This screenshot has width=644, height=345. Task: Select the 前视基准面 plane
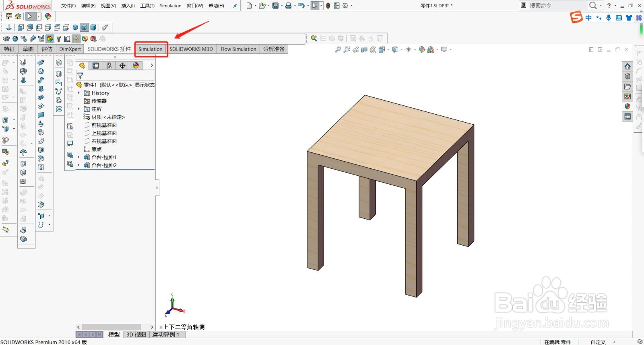pyautogui.click(x=100, y=125)
